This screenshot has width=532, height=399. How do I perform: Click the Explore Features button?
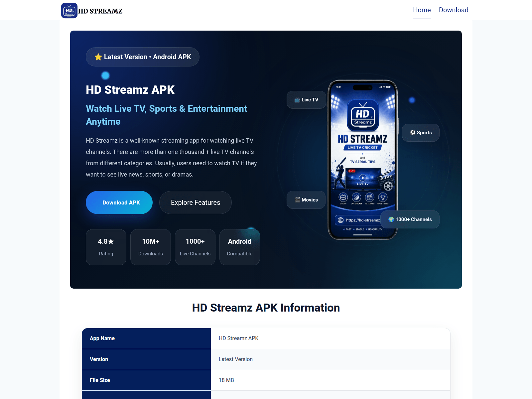click(196, 202)
